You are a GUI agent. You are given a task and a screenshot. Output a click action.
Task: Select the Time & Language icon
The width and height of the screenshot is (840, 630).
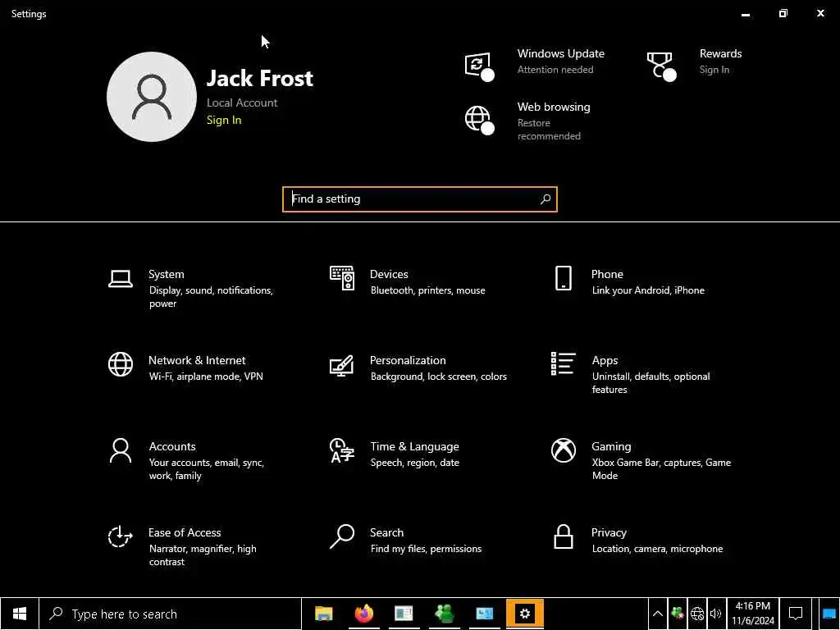coord(342,450)
